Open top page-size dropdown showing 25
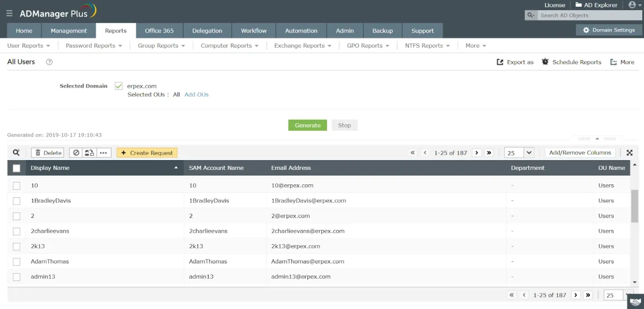644x309 pixels. coord(519,153)
